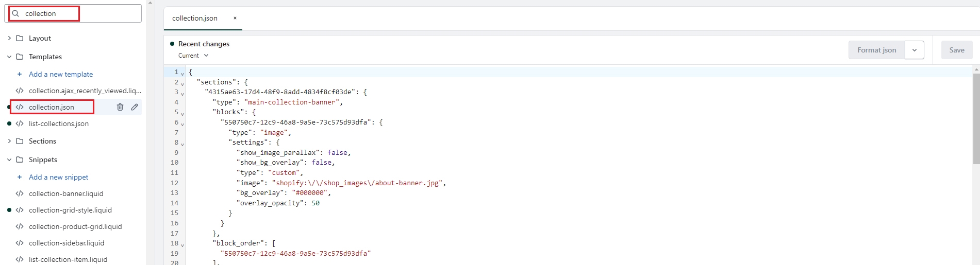
Task: Click the Sections folder icon
Action: pos(20,141)
